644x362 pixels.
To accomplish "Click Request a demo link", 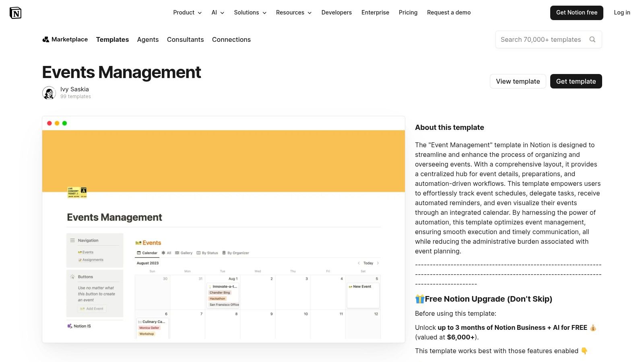I will pyautogui.click(x=449, y=12).
